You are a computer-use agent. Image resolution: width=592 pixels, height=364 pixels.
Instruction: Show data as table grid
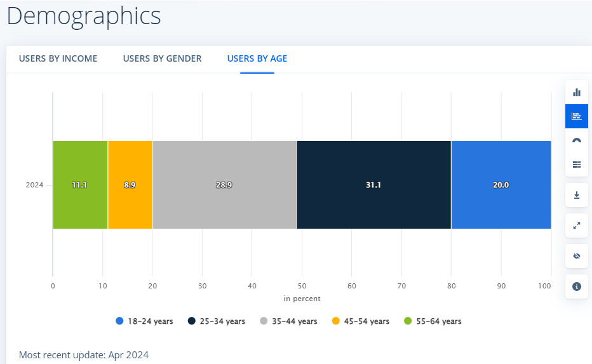coord(577,165)
